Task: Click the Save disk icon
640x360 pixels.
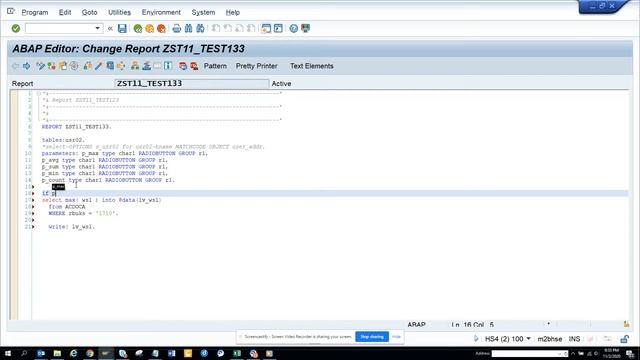Action: point(122,28)
